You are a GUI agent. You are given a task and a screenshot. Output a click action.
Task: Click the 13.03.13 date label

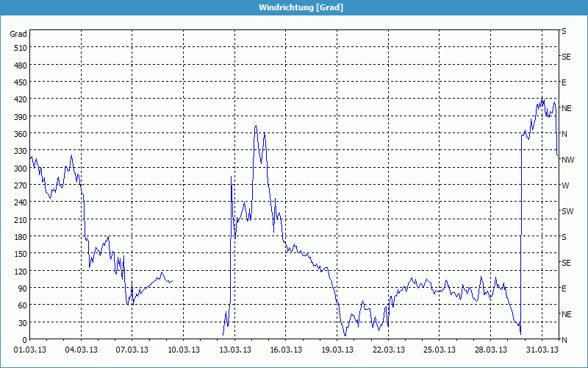[235, 350]
